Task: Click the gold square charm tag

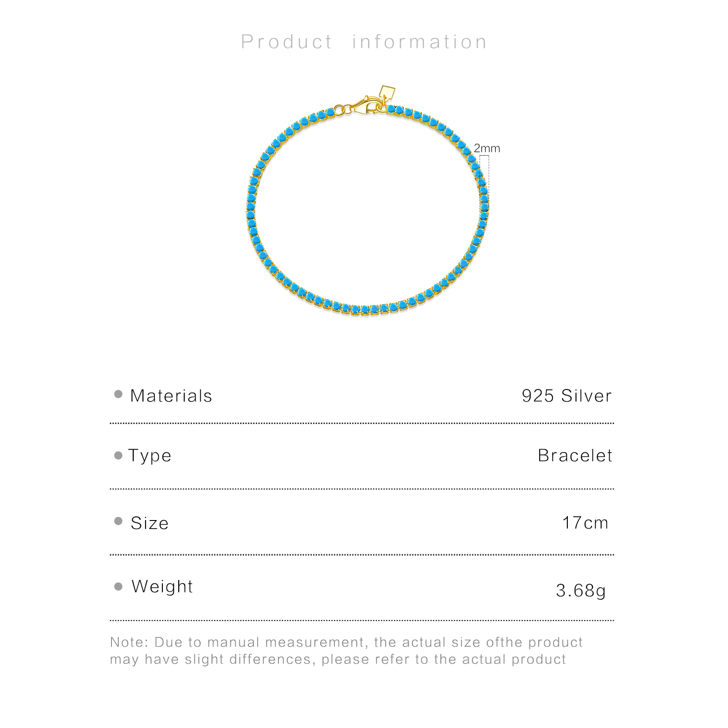Action: coord(387,91)
